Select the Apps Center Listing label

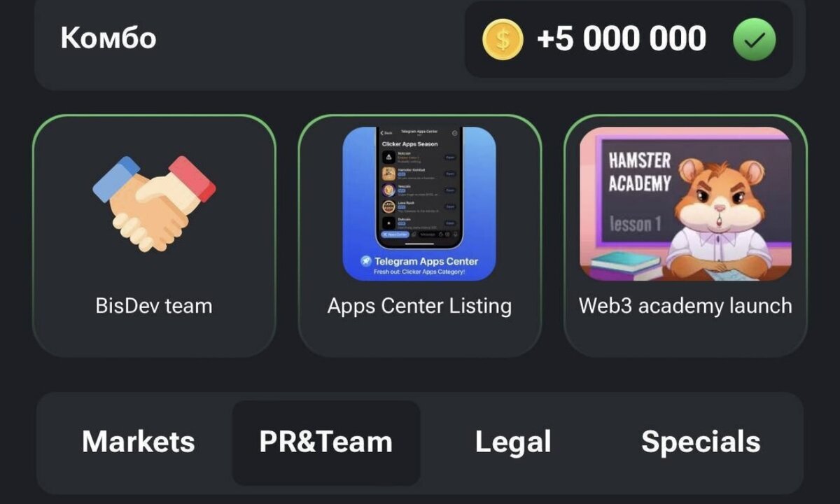pos(419,306)
